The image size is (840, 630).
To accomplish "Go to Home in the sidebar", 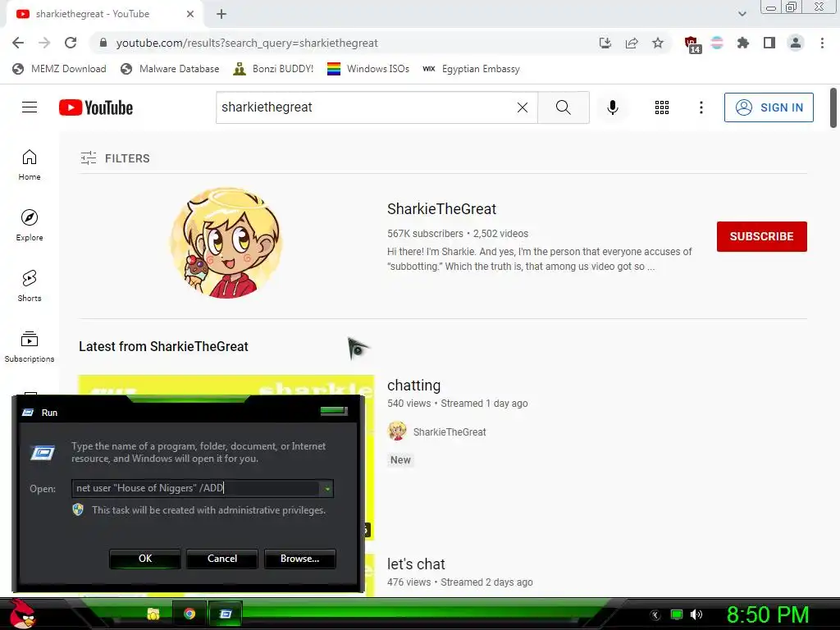I will point(30,165).
